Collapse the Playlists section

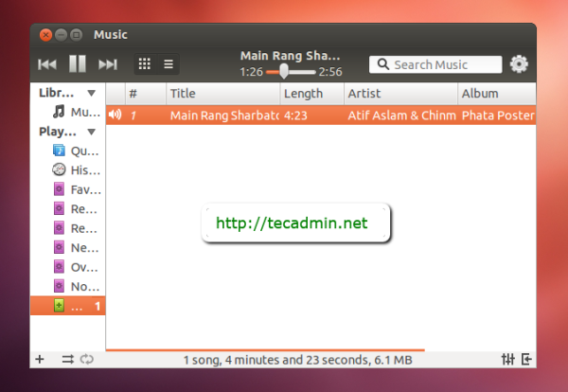coord(92,133)
